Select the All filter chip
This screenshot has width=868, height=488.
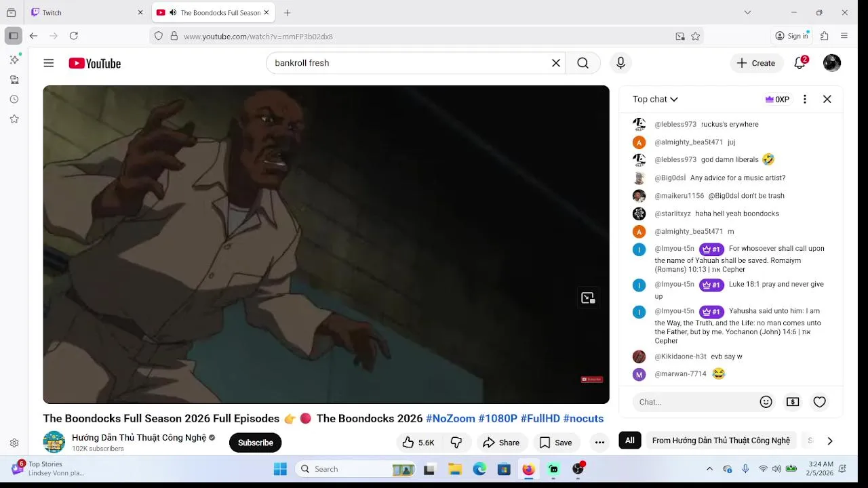(x=629, y=441)
